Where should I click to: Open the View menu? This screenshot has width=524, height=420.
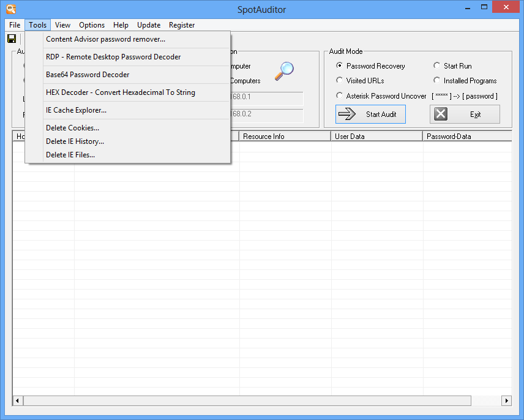click(x=62, y=25)
